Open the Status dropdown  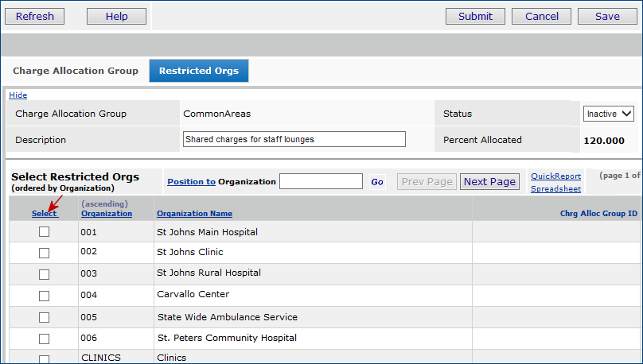tap(608, 114)
